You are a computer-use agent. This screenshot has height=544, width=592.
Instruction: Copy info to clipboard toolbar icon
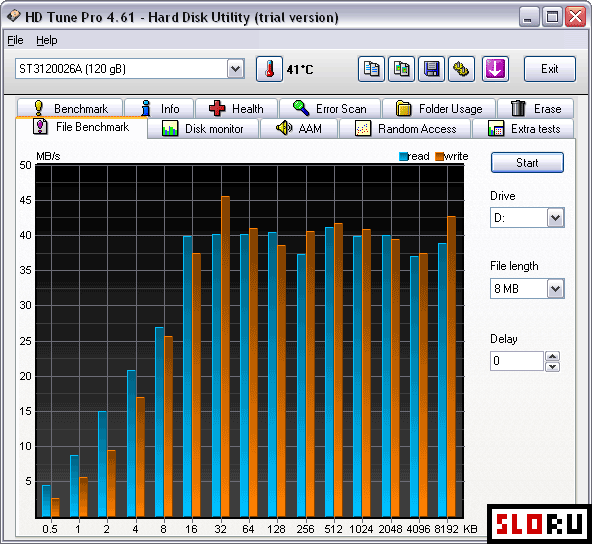[371, 69]
